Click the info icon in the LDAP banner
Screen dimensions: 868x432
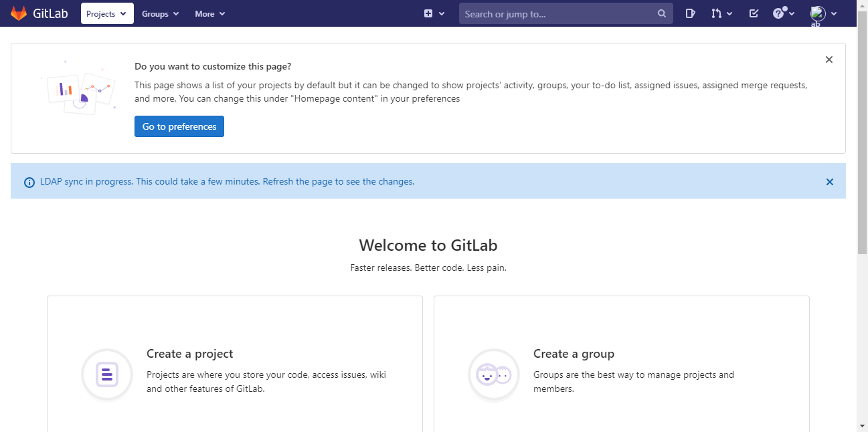(29, 182)
